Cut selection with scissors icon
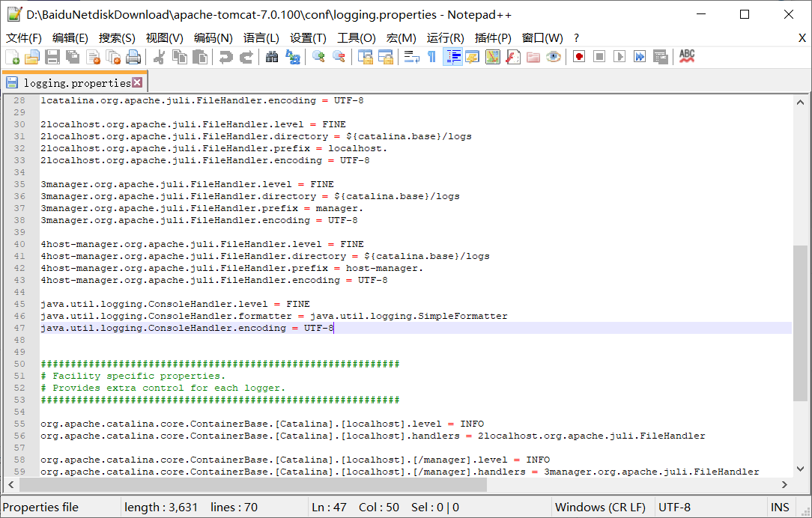Image resolution: width=812 pixels, height=518 pixels. [x=159, y=57]
